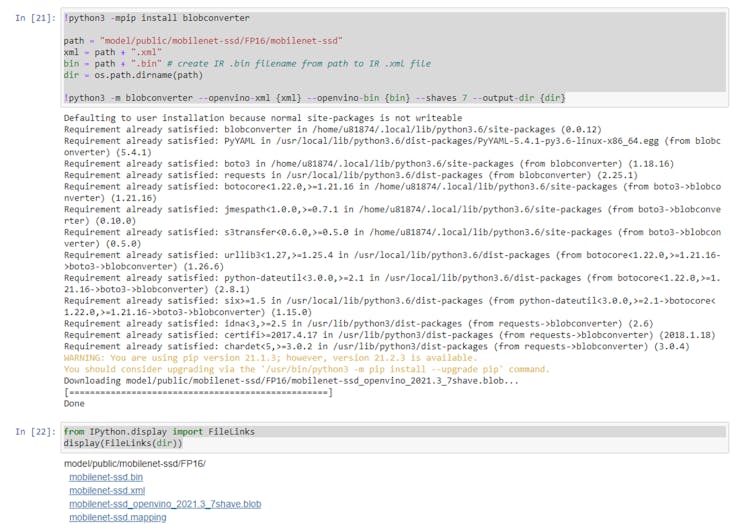The image size is (740, 530).
Task: Click the pip install blobconverter code line
Action: [x=157, y=18]
